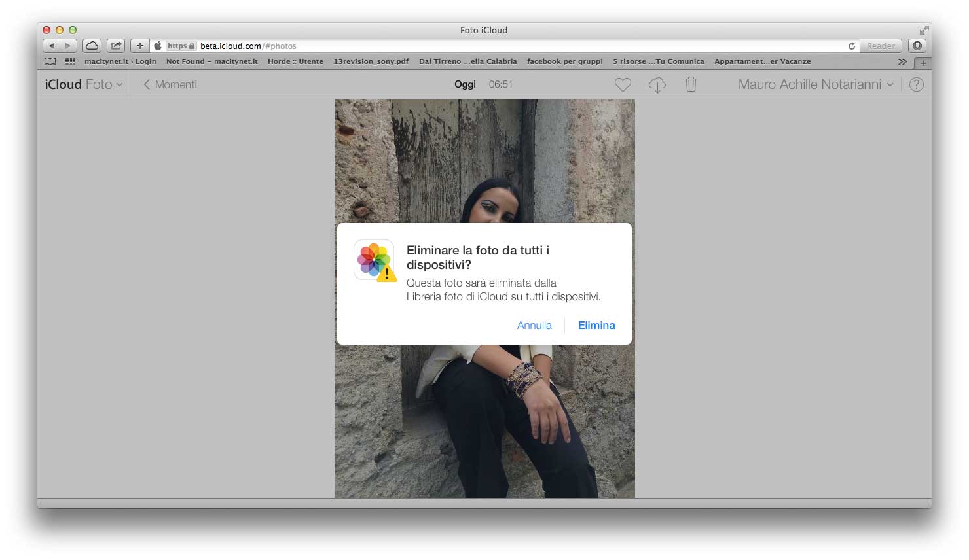Show hidden bookmarks with double chevron
The width and height of the screenshot is (969, 560).
pos(902,61)
